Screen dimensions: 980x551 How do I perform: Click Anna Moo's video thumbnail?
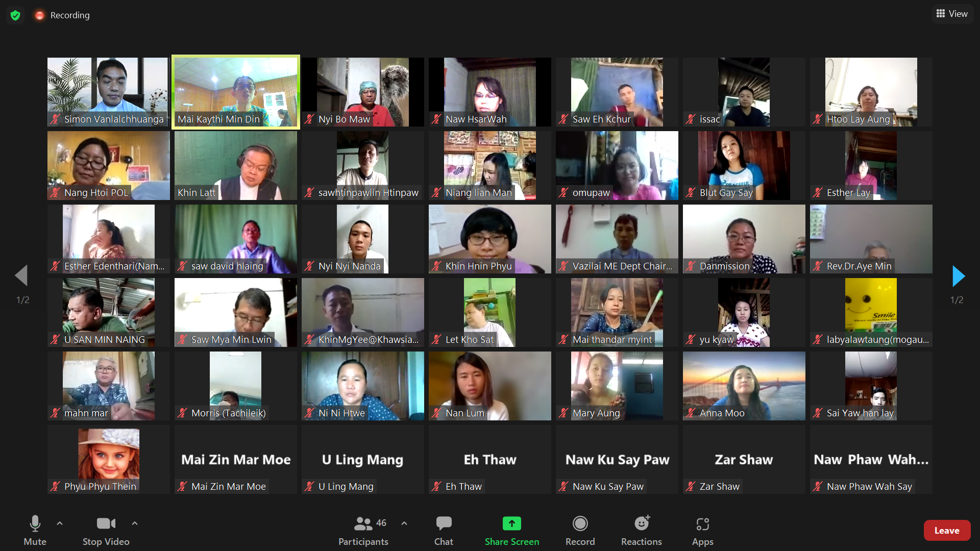point(744,386)
